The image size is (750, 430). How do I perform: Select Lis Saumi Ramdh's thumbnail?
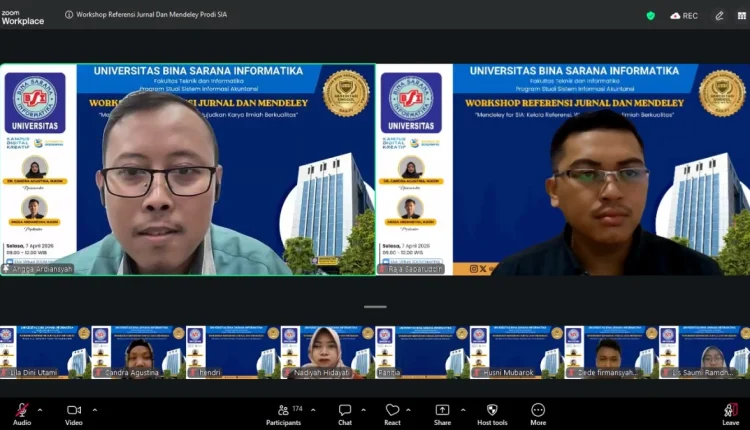point(705,353)
